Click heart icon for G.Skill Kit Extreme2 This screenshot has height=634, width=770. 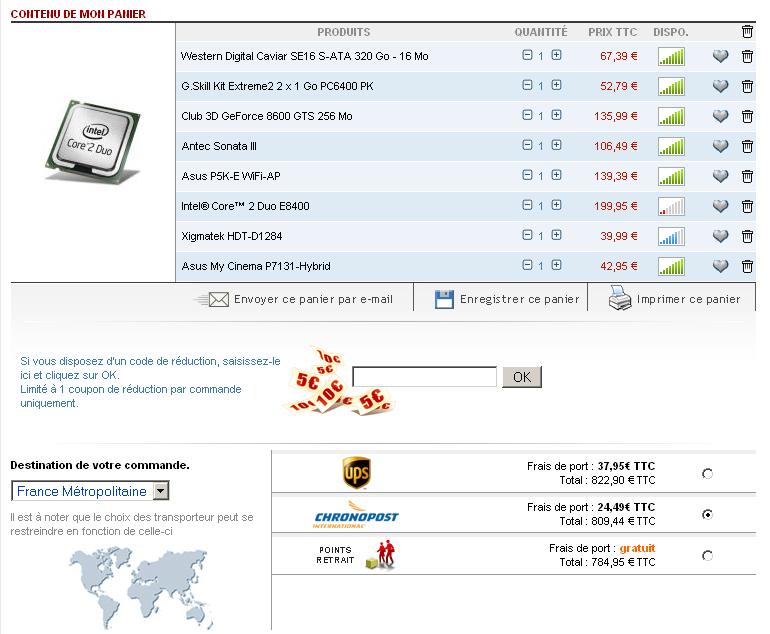pos(720,86)
